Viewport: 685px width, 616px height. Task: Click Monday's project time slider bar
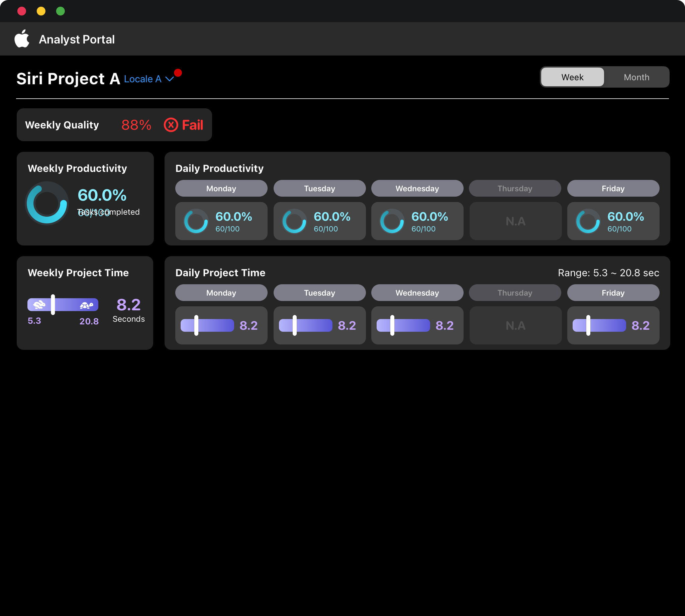[x=207, y=325]
